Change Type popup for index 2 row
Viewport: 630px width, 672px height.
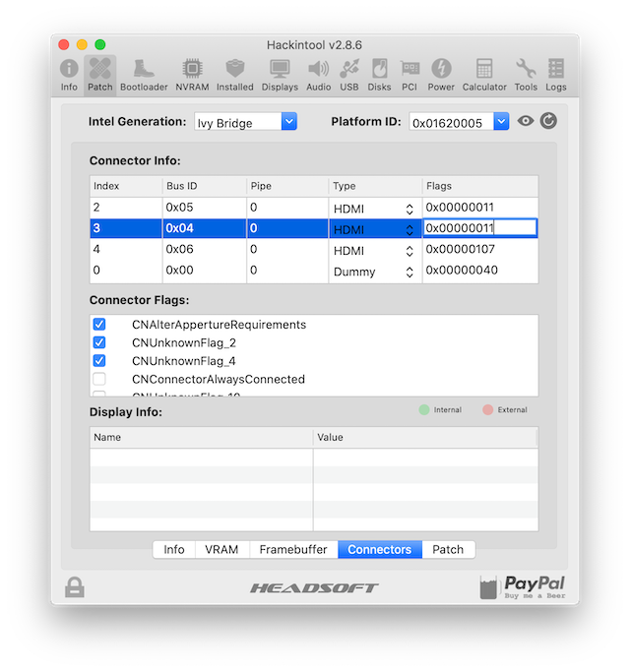[x=373, y=209]
